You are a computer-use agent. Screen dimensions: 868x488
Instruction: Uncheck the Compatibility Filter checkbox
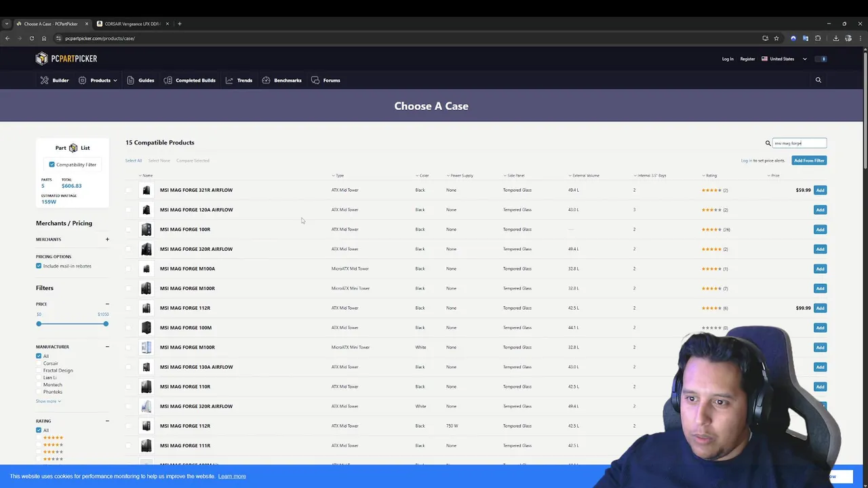click(x=52, y=165)
